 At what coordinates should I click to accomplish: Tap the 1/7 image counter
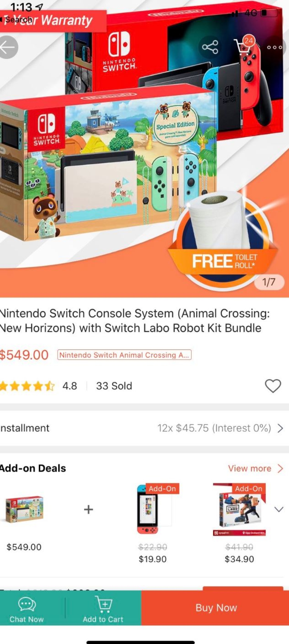pyautogui.click(x=269, y=282)
